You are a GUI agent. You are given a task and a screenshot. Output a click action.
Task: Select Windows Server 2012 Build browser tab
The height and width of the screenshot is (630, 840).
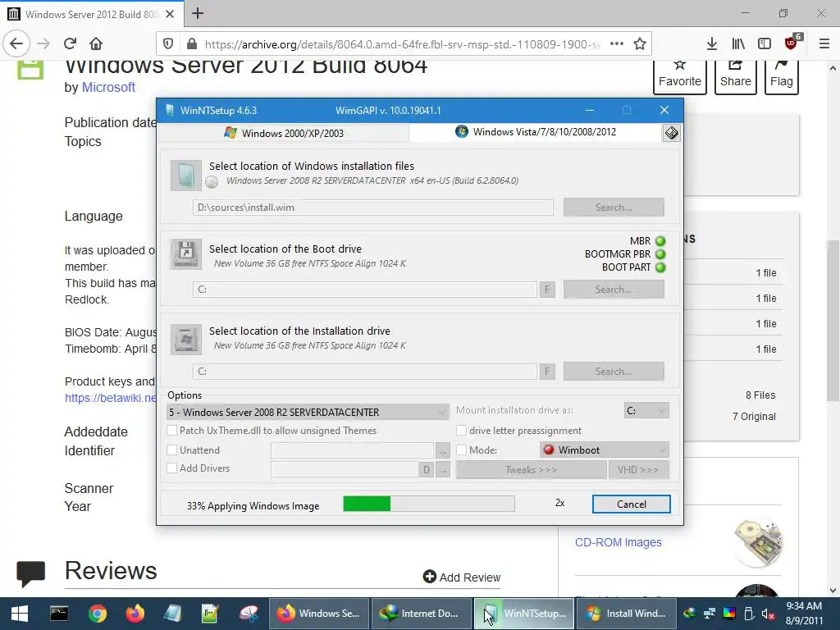click(x=92, y=14)
